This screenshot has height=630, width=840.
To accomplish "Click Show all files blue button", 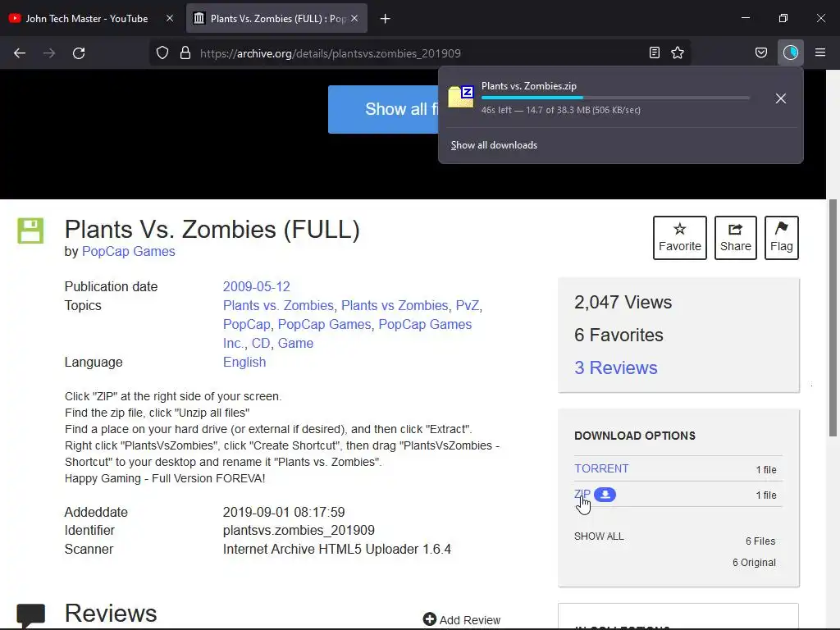I will tap(384, 109).
